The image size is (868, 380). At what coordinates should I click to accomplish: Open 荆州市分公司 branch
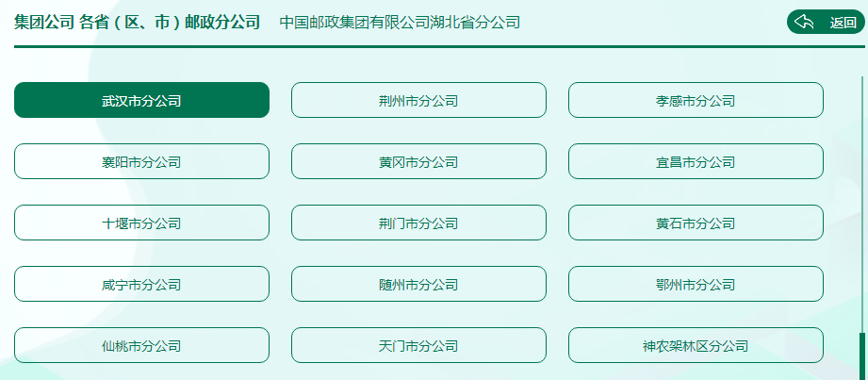[x=418, y=100]
